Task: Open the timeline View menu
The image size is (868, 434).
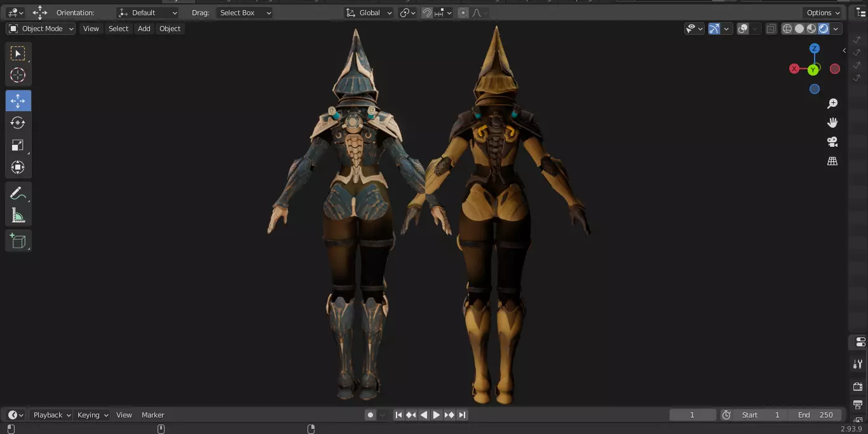Action: tap(124, 415)
